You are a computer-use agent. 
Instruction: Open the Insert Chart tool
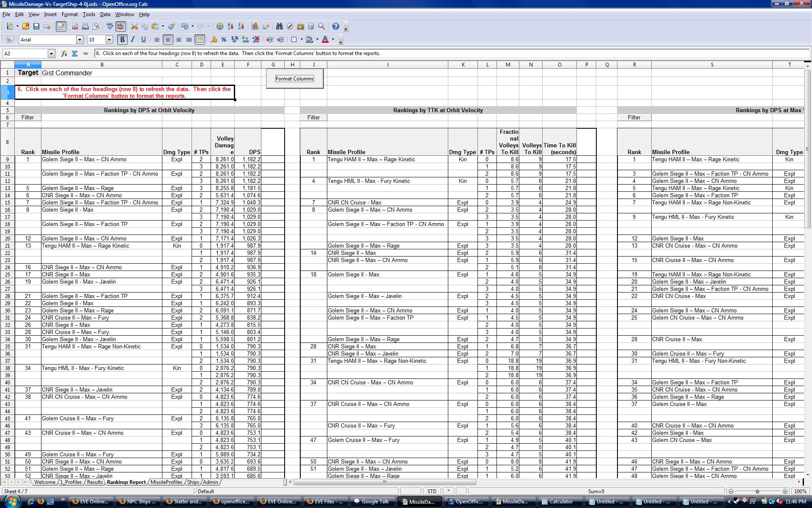255,26
